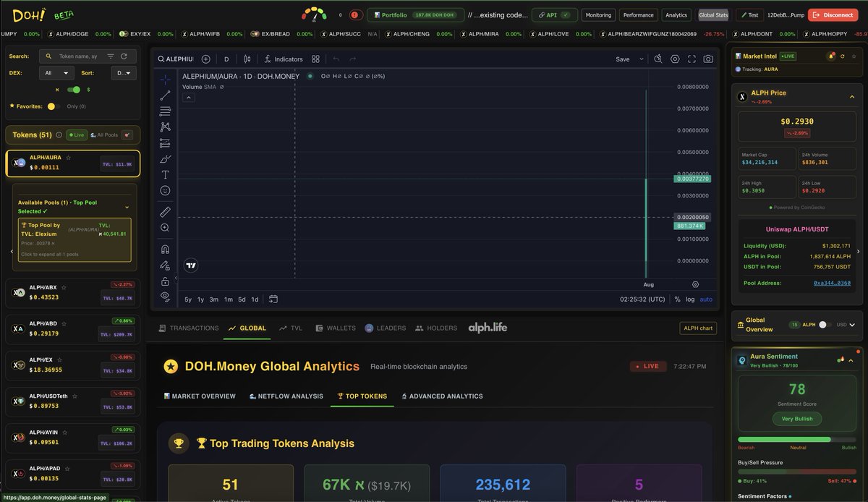The width and height of the screenshot is (868, 502).
Task: Select the ruler measure tool
Action: coord(165,211)
